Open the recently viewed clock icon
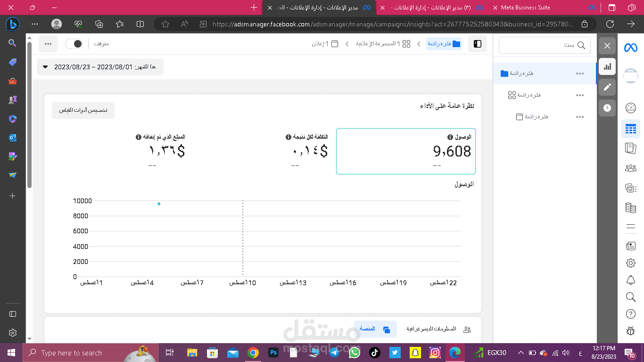 pyautogui.click(x=607, y=108)
